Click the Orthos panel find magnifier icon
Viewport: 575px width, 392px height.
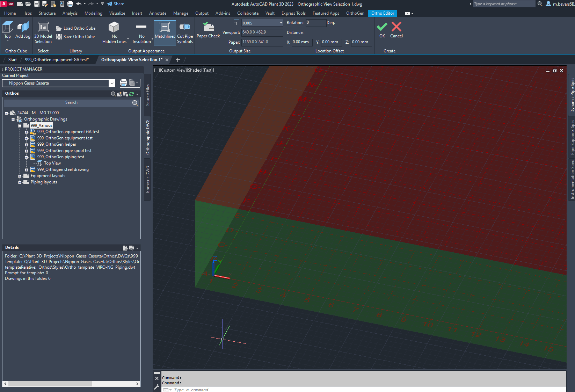[x=113, y=94]
